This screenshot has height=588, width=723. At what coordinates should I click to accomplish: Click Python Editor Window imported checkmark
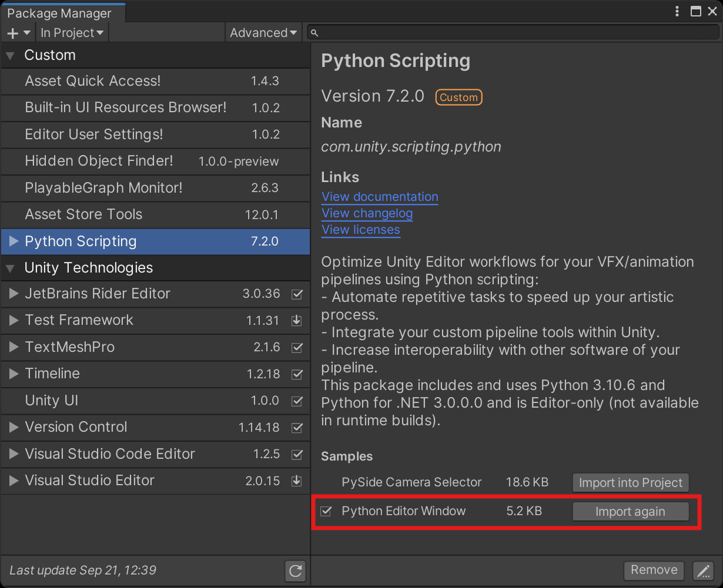tap(326, 512)
